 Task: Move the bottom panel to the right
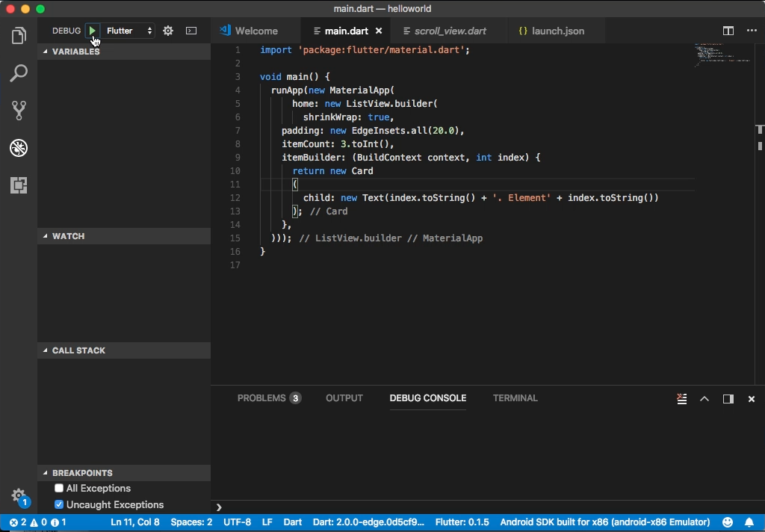728,399
